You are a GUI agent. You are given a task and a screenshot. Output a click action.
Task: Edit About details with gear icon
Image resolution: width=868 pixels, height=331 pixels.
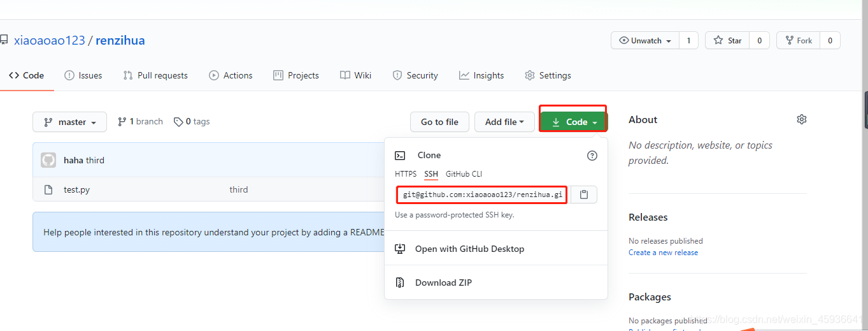coord(802,119)
